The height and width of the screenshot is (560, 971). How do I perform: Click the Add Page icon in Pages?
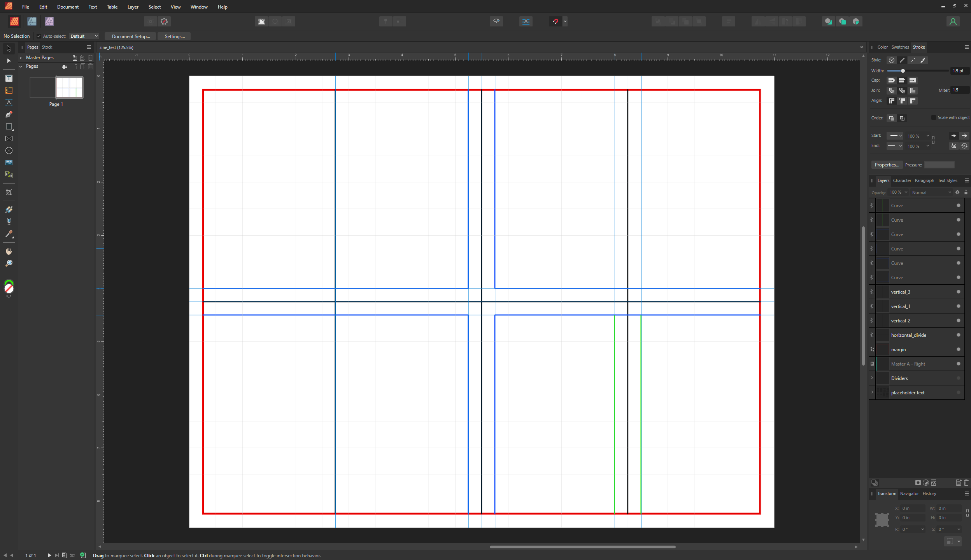click(75, 66)
